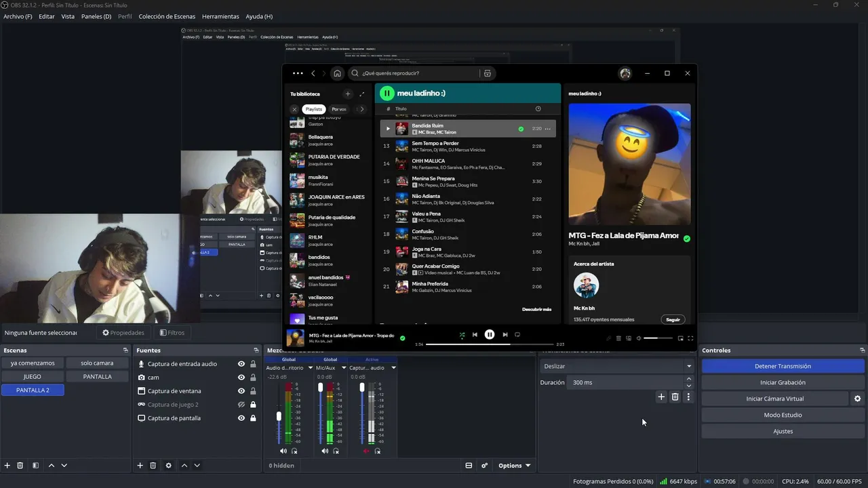The width and height of the screenshot is (868, 488).
Task: Hide the cam source
Action: tap(241, 378)
